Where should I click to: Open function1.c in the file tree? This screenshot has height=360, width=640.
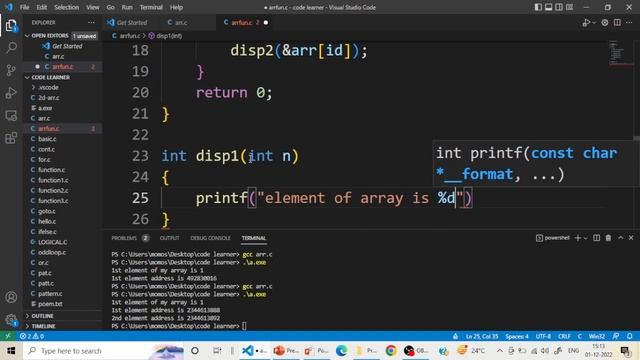pos(63,180)
